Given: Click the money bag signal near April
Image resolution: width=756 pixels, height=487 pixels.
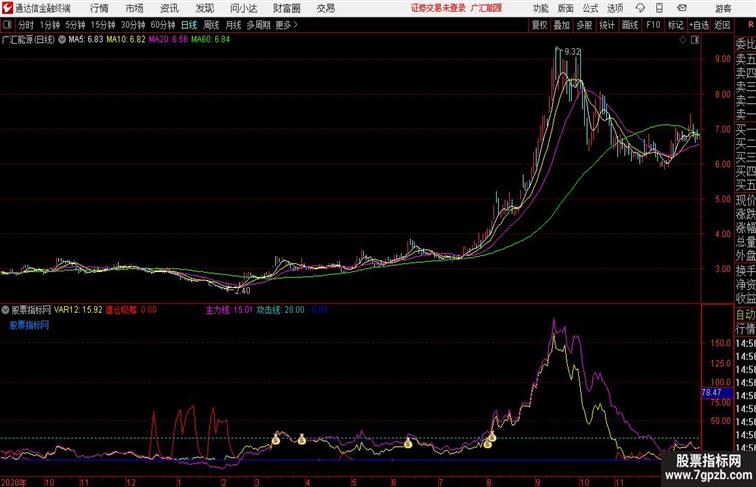Looking at the screenshot, I should click(x=301, y=439).
